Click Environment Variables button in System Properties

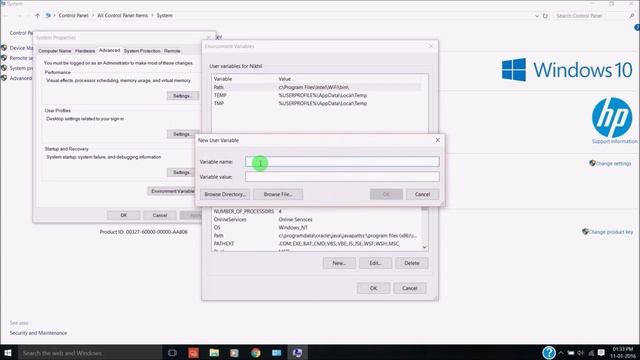pos(173,191)
